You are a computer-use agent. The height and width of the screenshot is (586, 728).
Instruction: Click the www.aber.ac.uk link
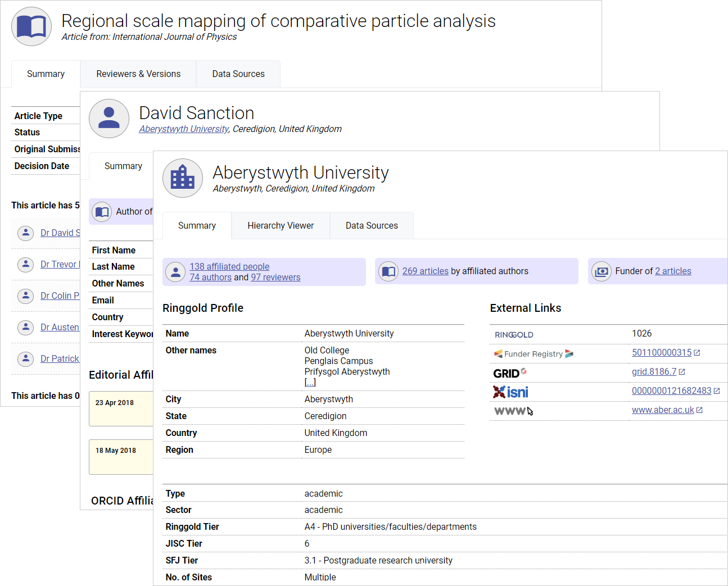click(x=662, y=410)
